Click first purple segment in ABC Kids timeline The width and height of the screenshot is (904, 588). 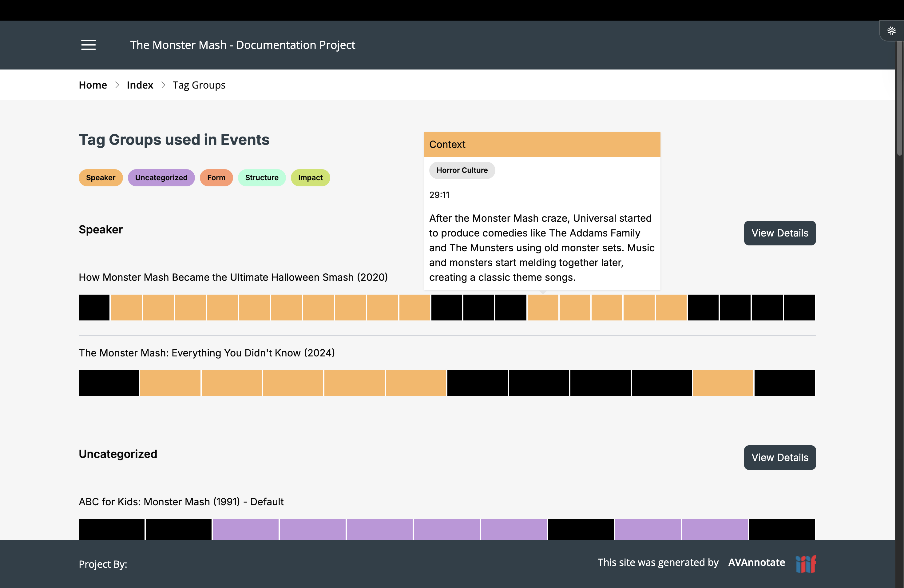[x=245, y=529]
